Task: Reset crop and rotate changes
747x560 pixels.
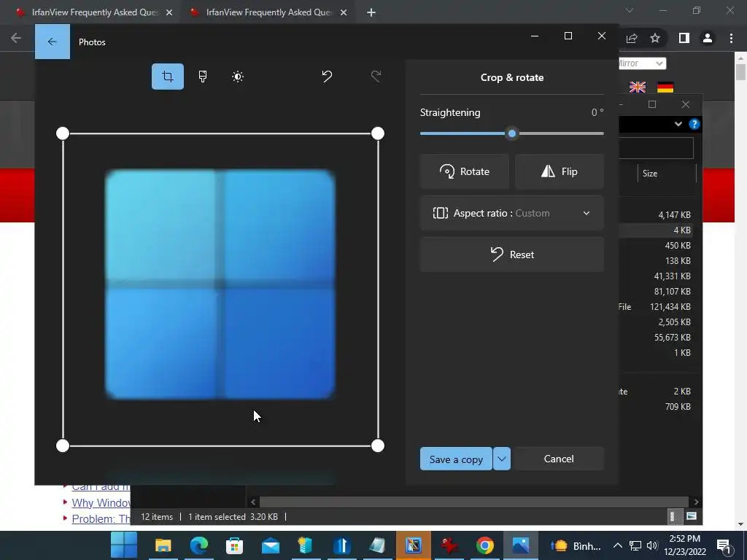Action: pyautogui.click(x=512, y=254)
